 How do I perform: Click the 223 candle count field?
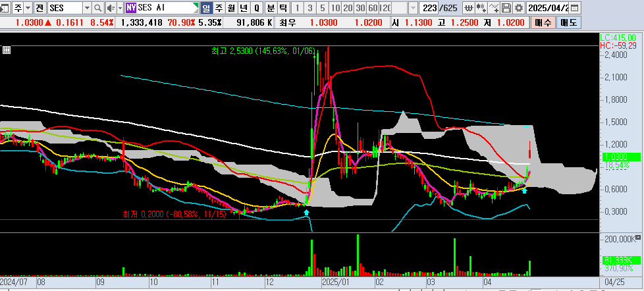[x=429, y=7]
